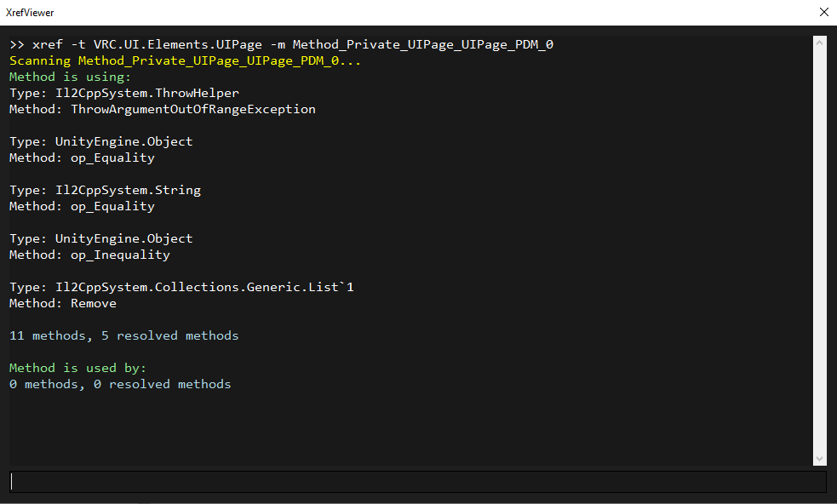The height and width of the screenshot is (504, 837).
Task: Click the XrefViewer title text
Action: tap(30, 13)
